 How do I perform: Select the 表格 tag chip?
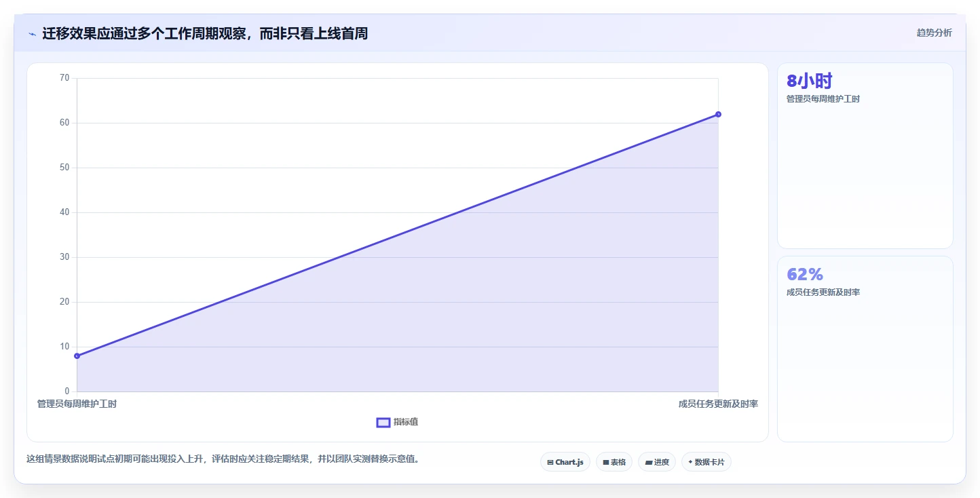pyautogui.click(x=614, y=462)
